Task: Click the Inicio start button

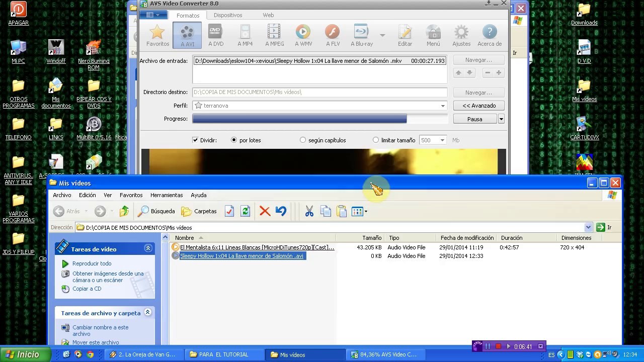Action: (x=25, y=354)
